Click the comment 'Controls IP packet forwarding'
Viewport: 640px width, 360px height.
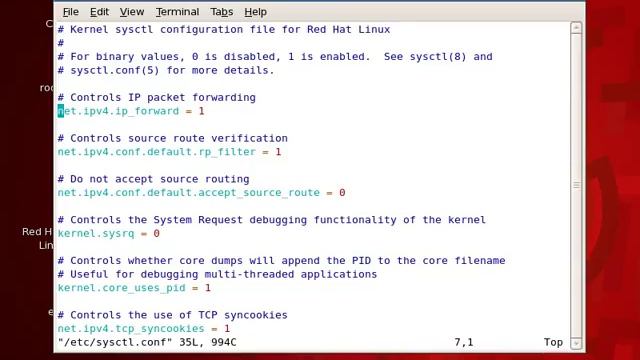pyautogui.click(x=157, y=98)
